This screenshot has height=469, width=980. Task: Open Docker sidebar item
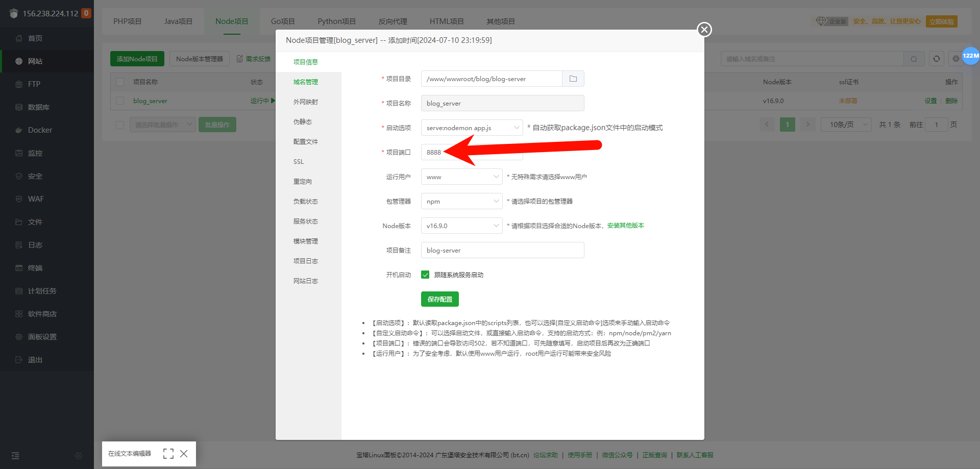click(x=40, y=130)
